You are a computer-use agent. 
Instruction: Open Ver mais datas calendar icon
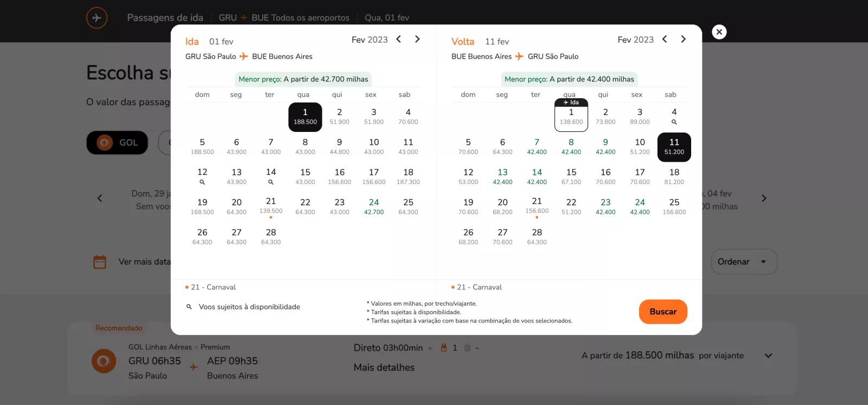click(x=100, y=262)
